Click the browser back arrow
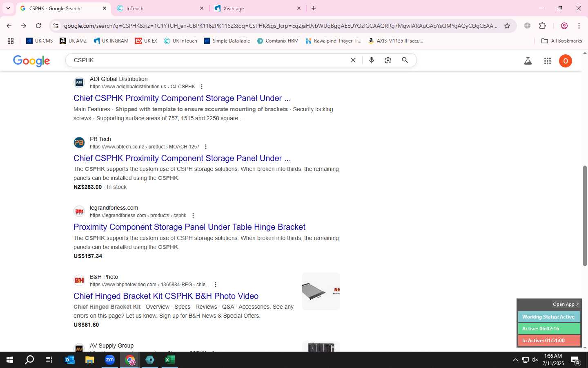Screen dimensions: 588x368 click(9, 26)
